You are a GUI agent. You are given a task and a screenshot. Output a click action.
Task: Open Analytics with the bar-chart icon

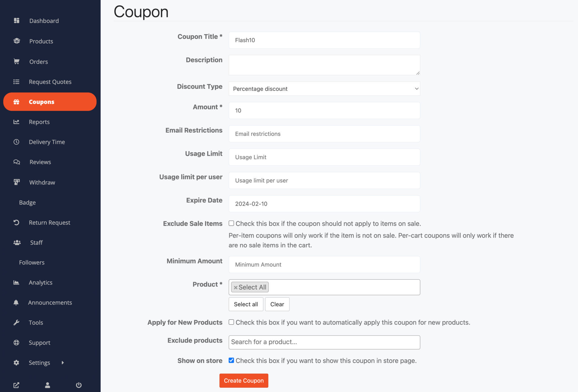(16, 282)
